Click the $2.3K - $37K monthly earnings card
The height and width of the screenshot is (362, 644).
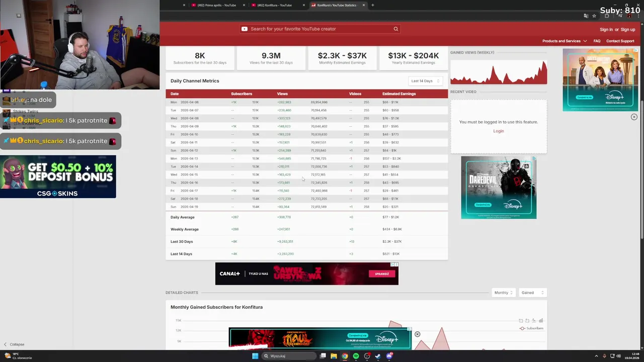(342, 58)
